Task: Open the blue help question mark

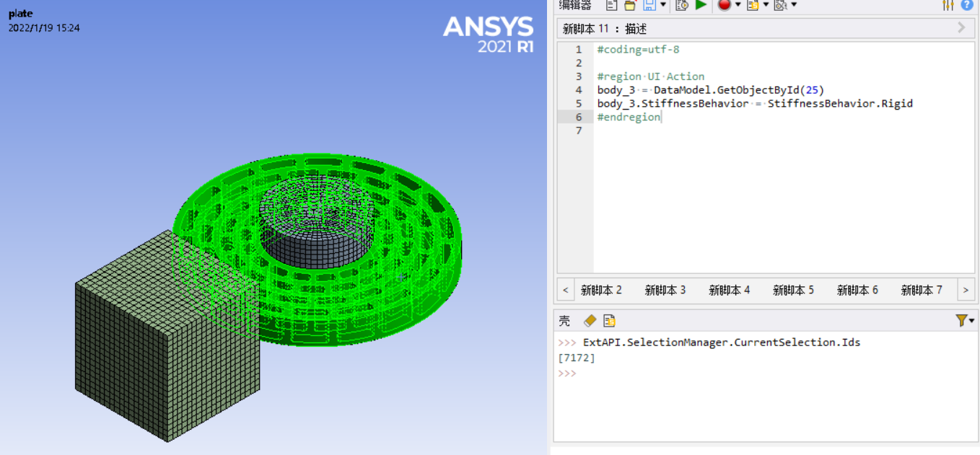Action: [967, 5]
